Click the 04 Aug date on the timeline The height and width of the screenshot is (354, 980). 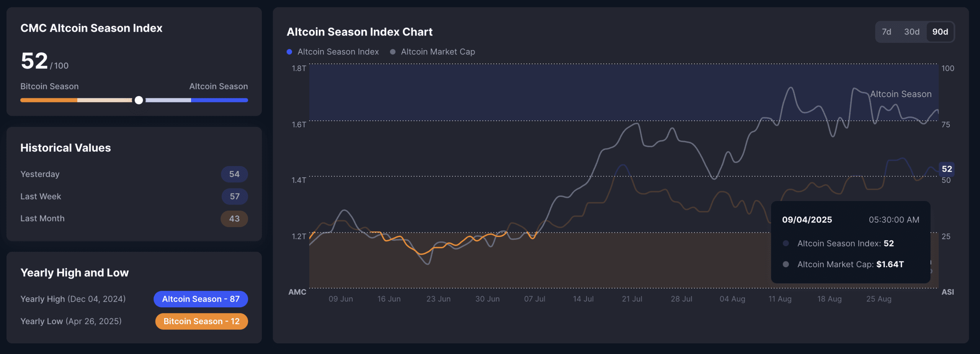tap(732, 299)
